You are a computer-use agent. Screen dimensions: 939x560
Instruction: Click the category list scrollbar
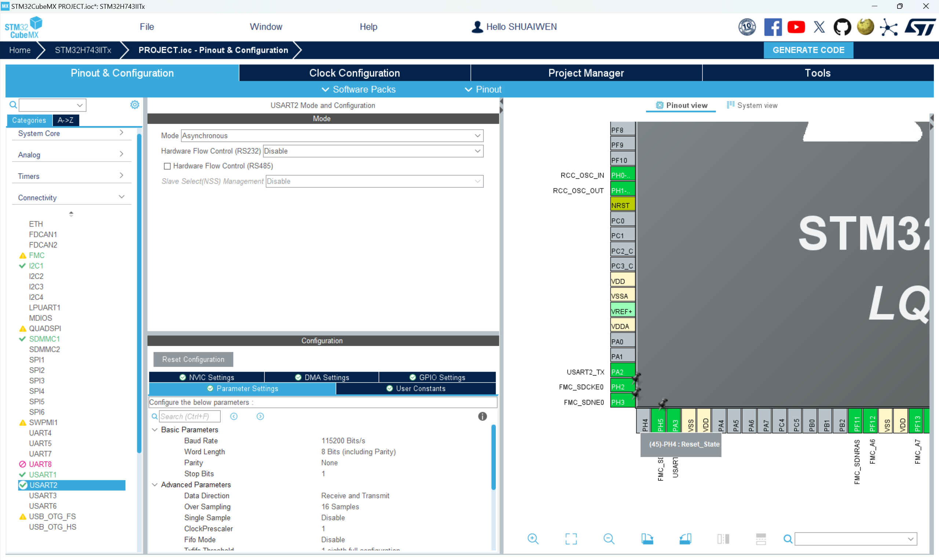(139, 293)
